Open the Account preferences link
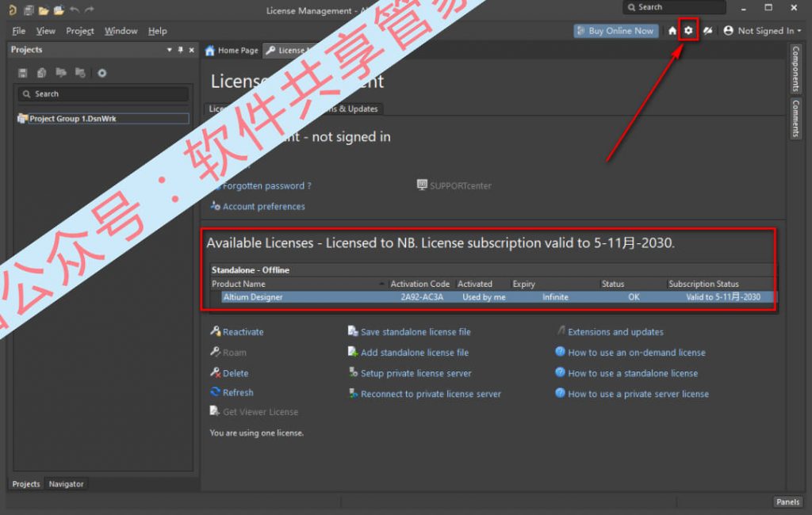 [x=263, y=206]
